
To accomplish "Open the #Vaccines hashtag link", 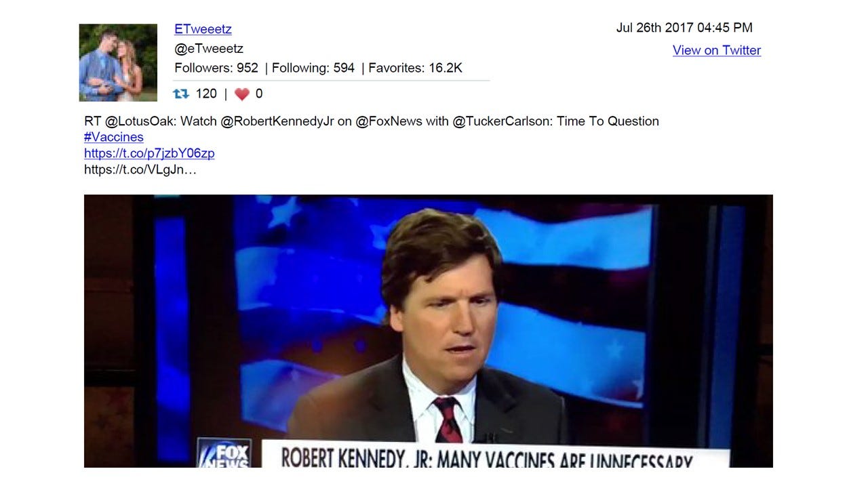I will [x=114, y=137].
